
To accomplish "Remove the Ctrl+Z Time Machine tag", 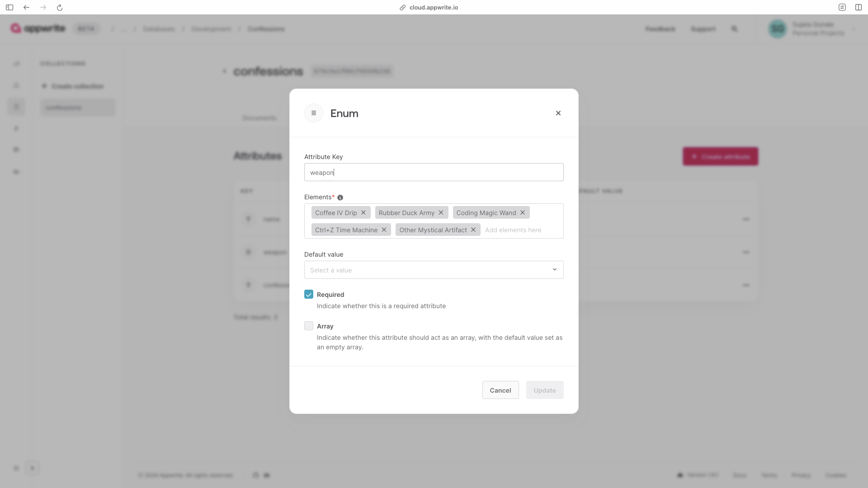I will 384,230.
